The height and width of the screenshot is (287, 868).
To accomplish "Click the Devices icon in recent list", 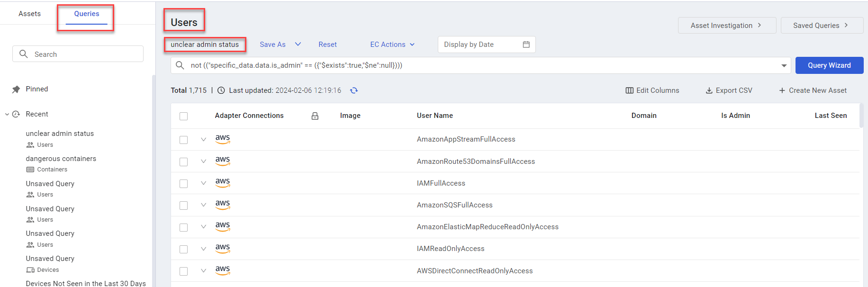I will [30, 270].
